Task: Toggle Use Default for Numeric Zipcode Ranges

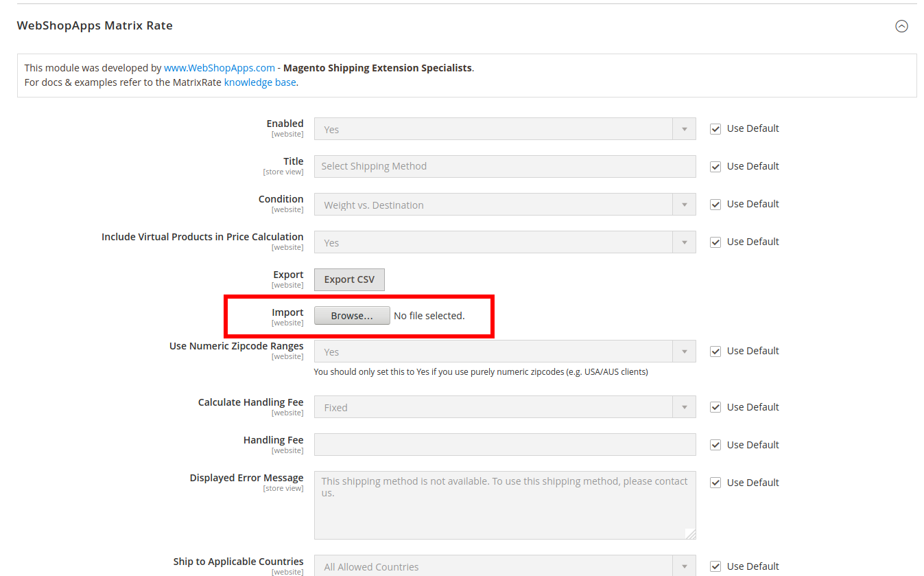Action: click(x=715, y=352)
